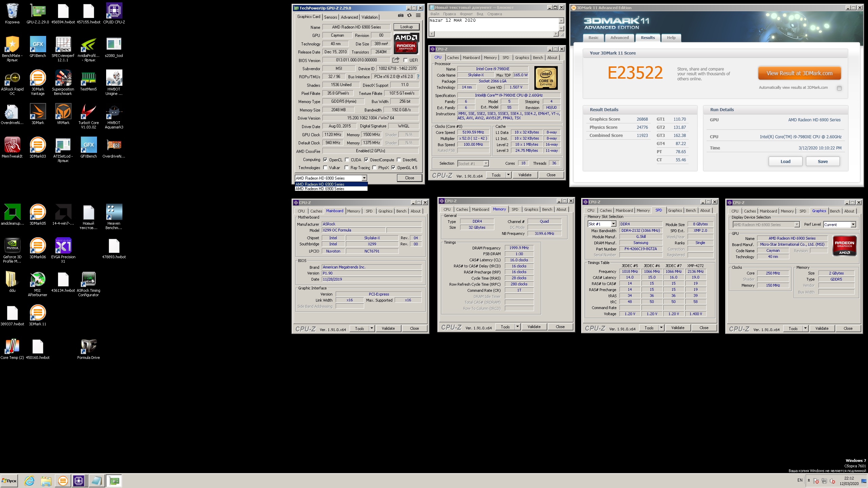868x488 pixels.
Task: Open the GPU-Z 2.29.0 desktop shortcut
Action: 38,14
